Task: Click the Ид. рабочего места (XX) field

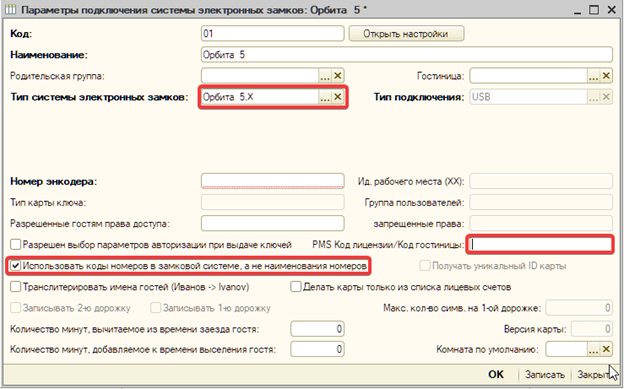Action: (541, 181)
